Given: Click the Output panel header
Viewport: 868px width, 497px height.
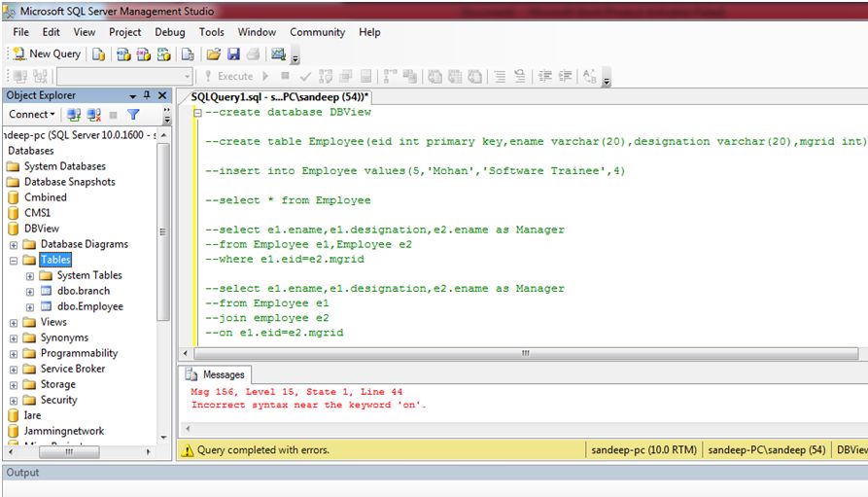Looking at the screenshot, I should click(434, 473).
